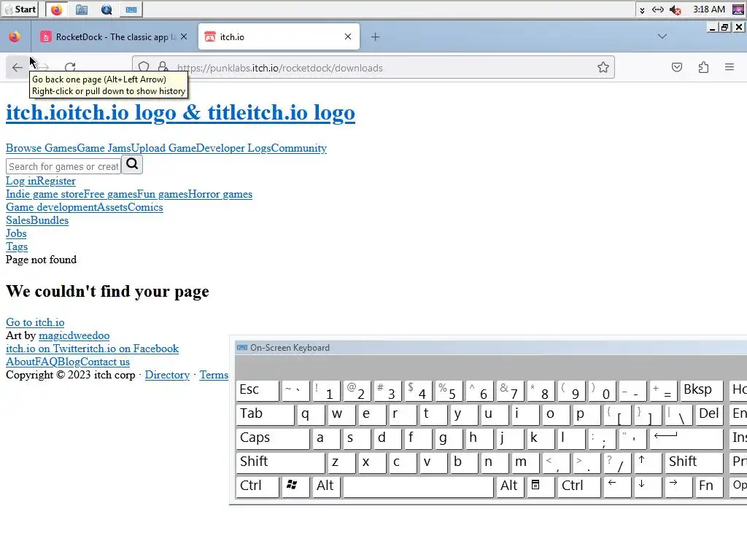Toggle the left Ctrl key on keyboard
747x560 pixels.
pos(258,486)
